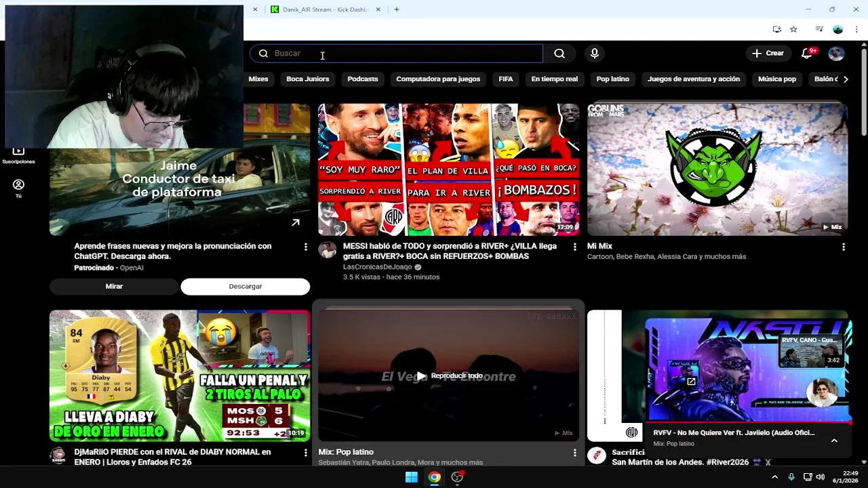Open YouTube notifications bell
Image resolution: width=868 pixels, height=488 pixels.
pos(807,54)
